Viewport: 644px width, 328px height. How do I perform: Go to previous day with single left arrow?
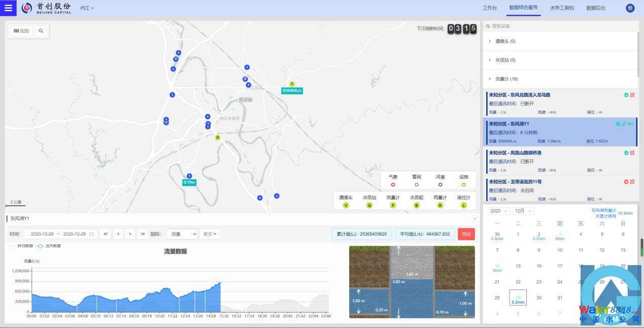coord(118,234)
